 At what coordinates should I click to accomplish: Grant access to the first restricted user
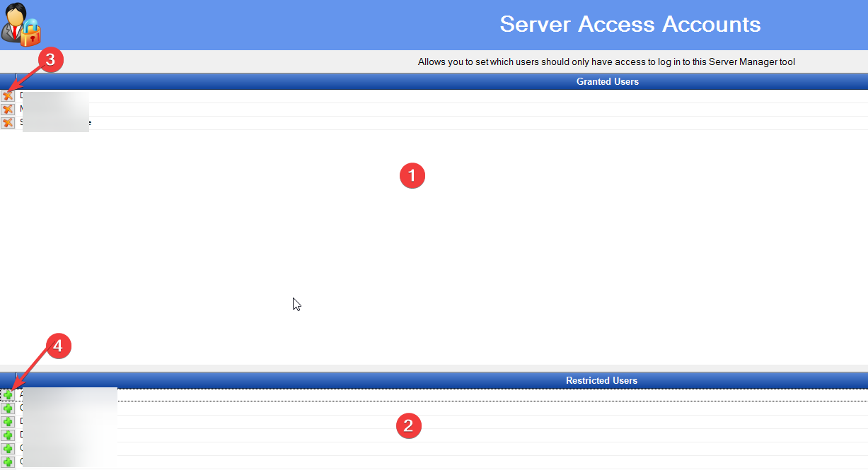pyautogui.click(x=8, y=395)
